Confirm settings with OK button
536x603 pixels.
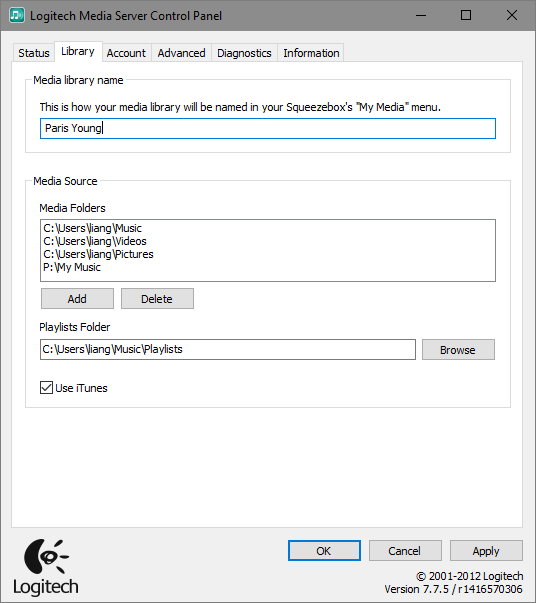tap(324, 551)
